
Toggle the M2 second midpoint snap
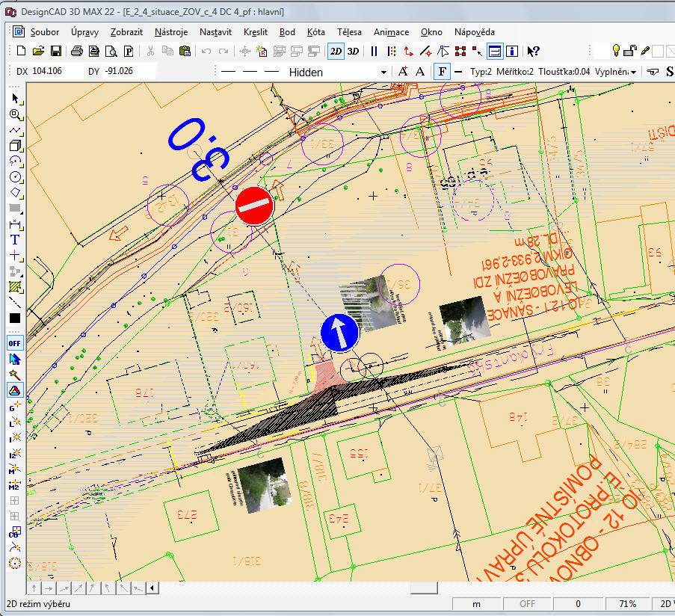point(15,485)
